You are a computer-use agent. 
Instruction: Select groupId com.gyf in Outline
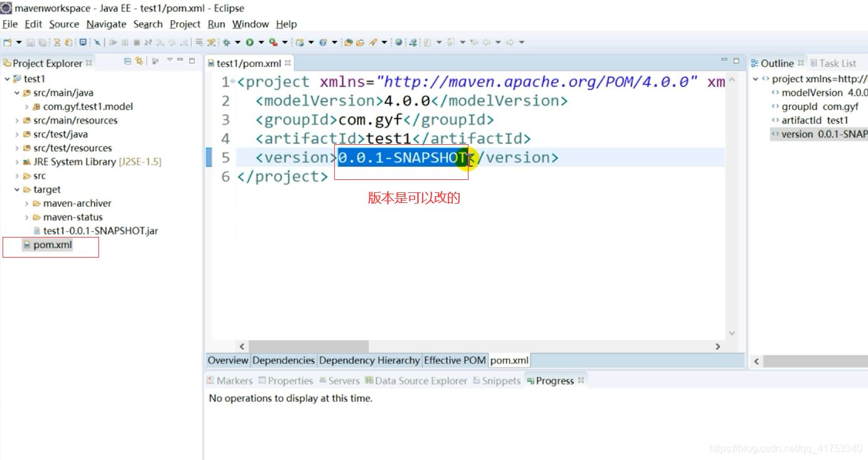click(815, 107)
